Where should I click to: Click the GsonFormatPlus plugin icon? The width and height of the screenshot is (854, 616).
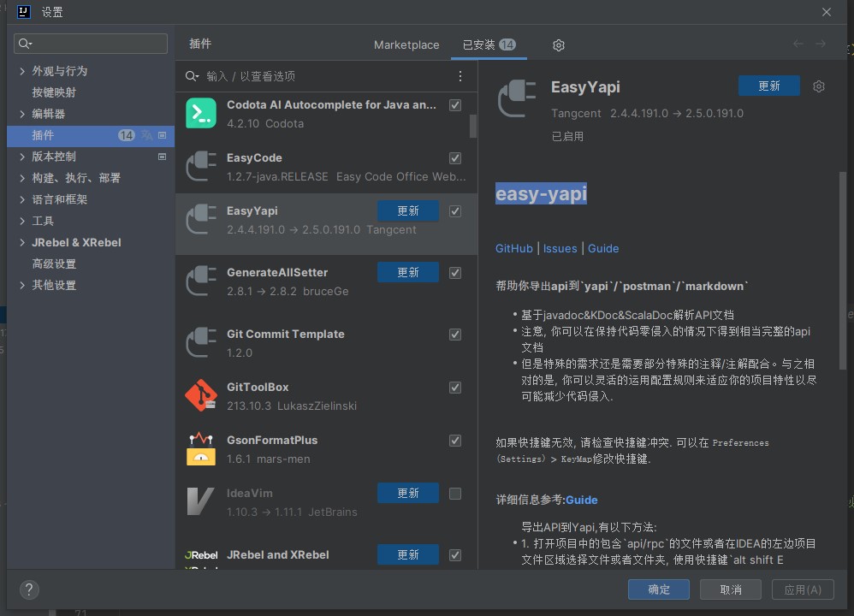click(x=201, y=449)
